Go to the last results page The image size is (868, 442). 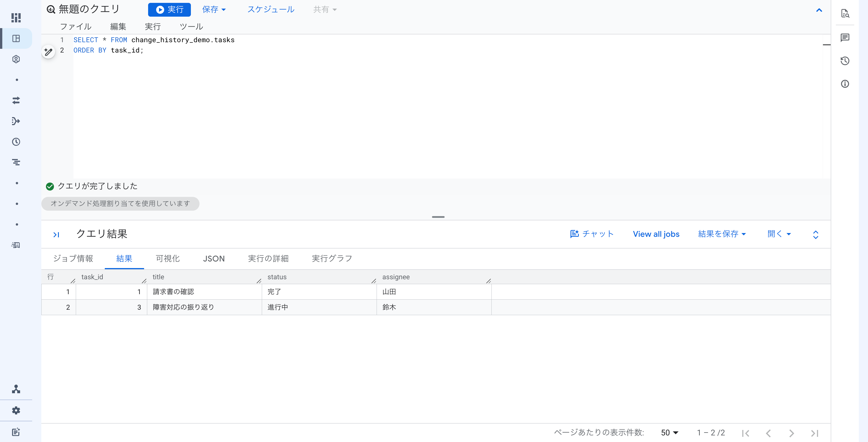(x=815, y=433)
